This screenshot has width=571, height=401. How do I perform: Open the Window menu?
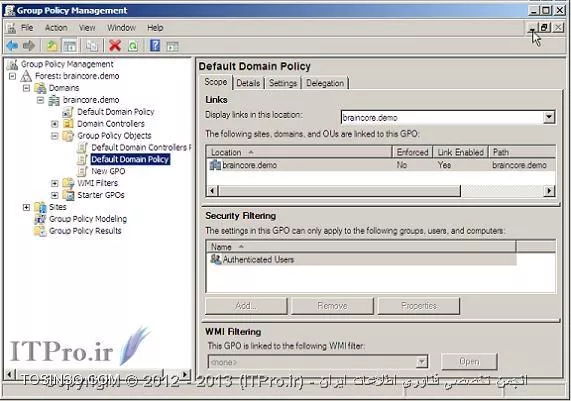pos(121,28)
